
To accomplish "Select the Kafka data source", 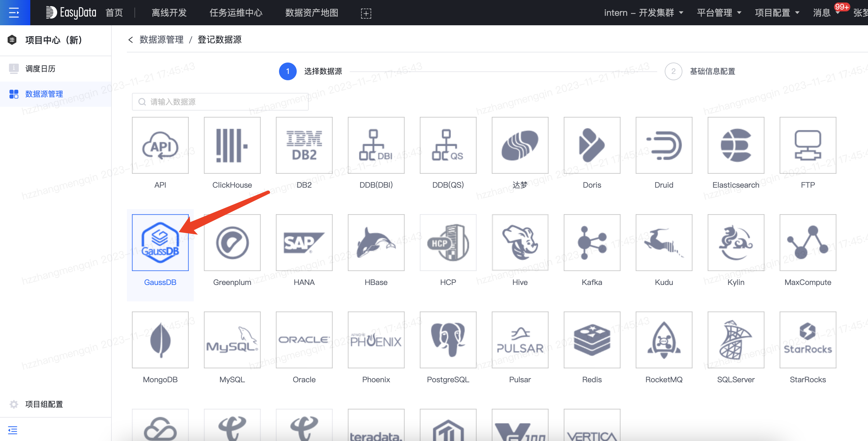I will click(x=592, y=243).
